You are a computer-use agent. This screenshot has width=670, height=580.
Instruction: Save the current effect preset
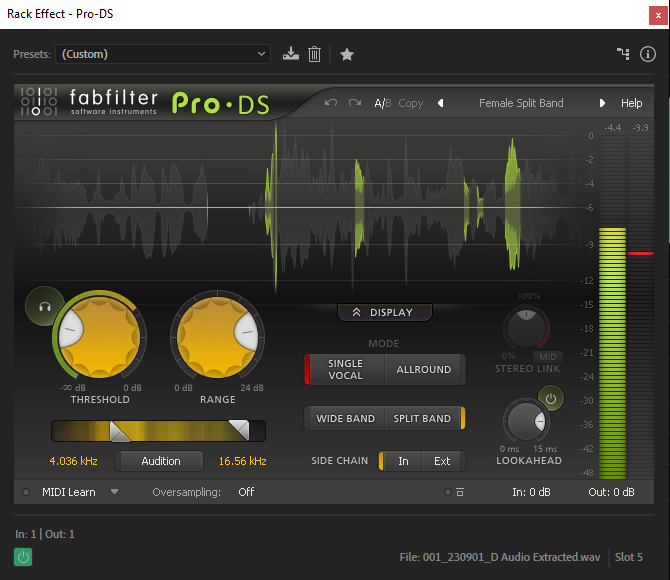[x=291, y=54]
